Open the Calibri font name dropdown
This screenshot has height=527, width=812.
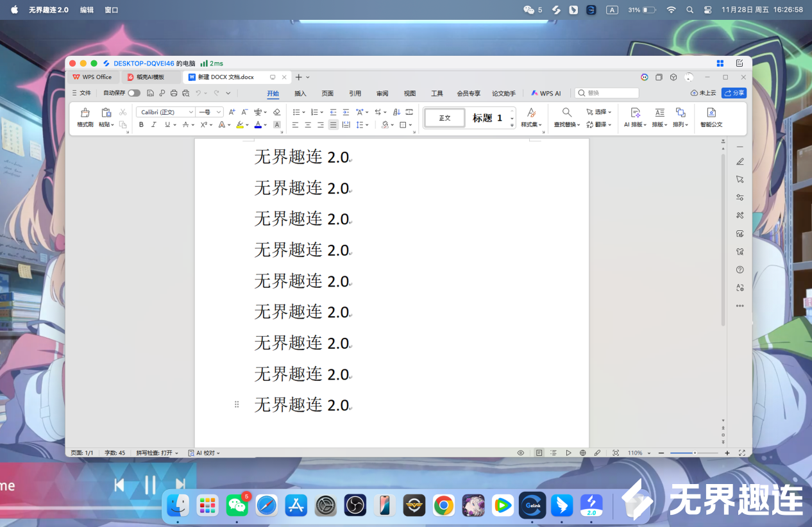coord(165,112)
